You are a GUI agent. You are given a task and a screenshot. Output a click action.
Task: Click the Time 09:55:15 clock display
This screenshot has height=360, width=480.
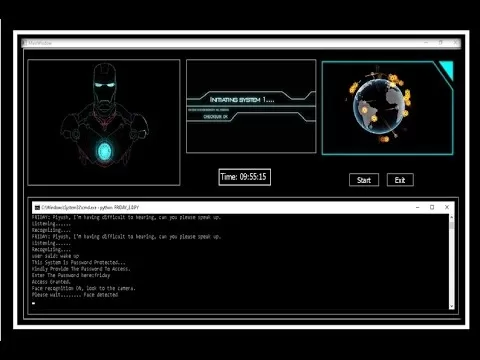click(x=244, y=177)
